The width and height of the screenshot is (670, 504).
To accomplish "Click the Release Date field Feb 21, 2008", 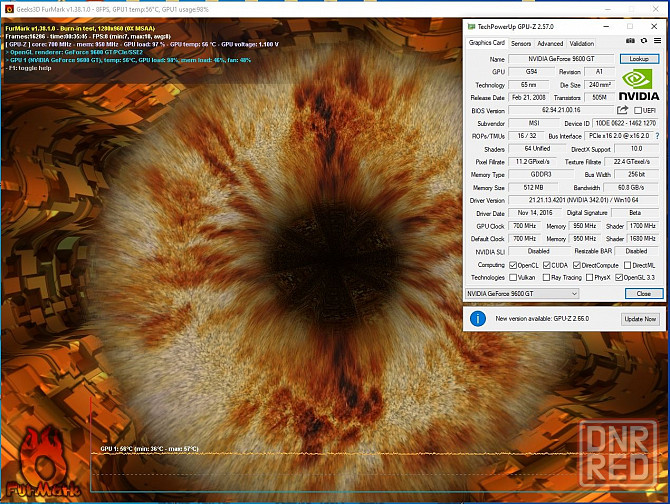I will click(529, 97).
